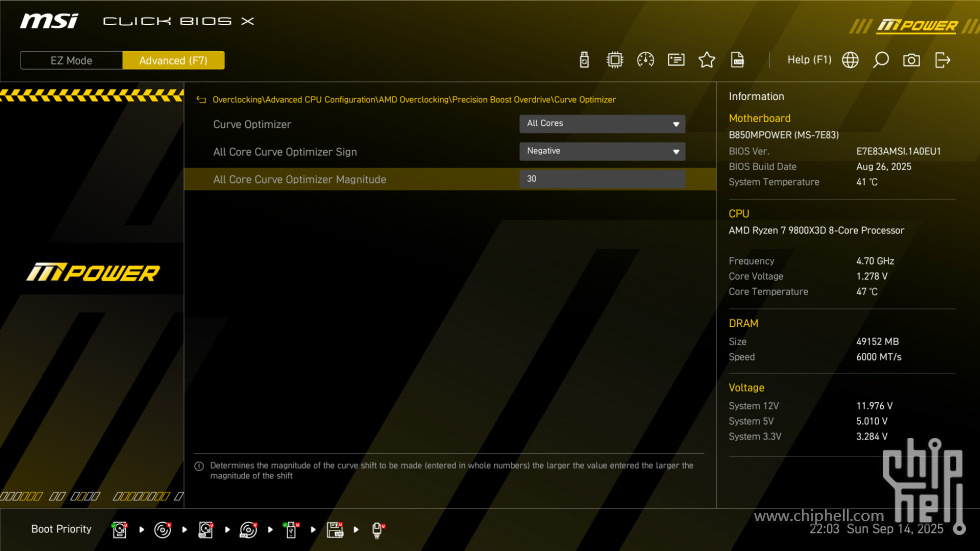Switch to EZ Mode
The width and height of the screenshot is (980, 551).
coord(71,61)
